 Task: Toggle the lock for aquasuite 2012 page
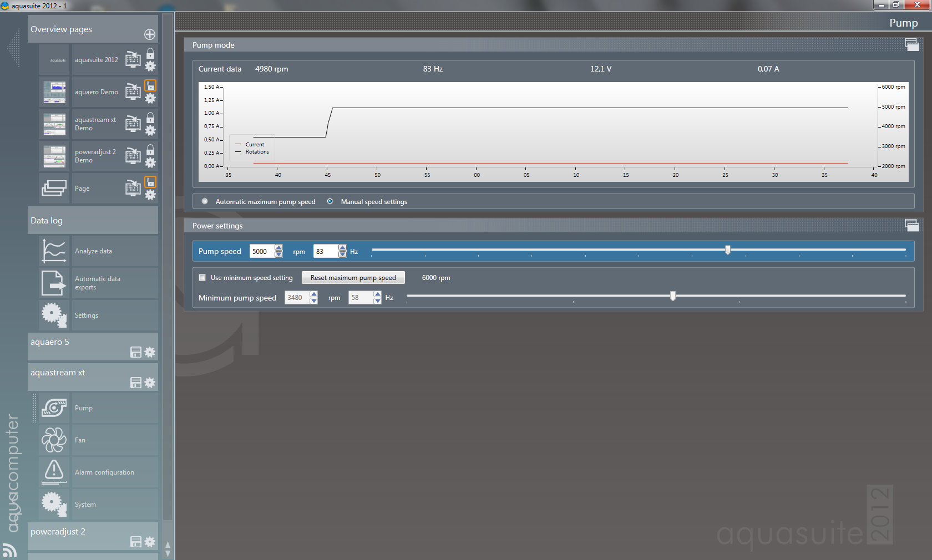point(150,53)
